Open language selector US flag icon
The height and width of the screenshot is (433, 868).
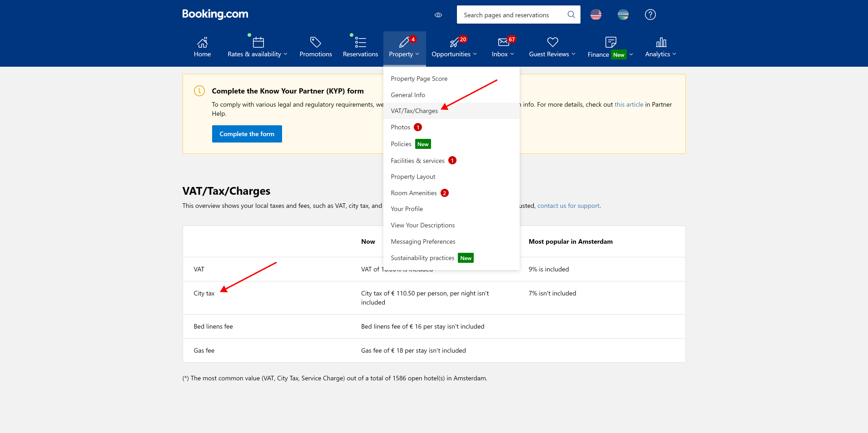click(596, 15)
